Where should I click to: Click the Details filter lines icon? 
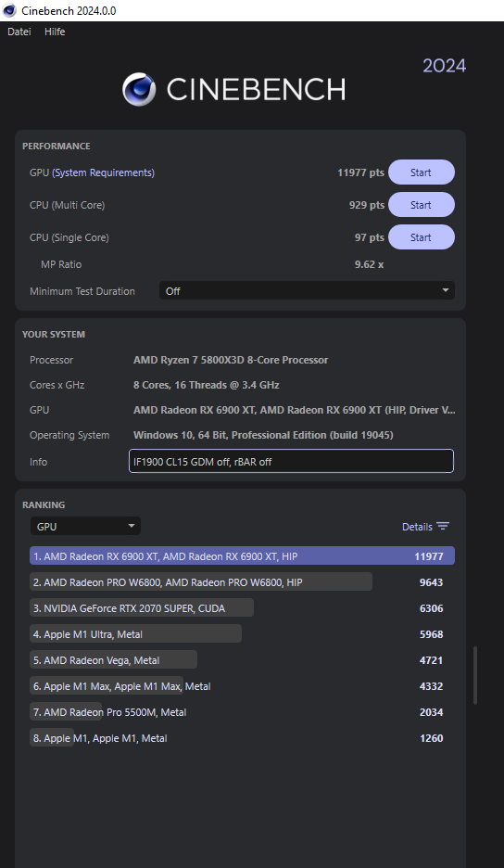(x=443, y=527)
